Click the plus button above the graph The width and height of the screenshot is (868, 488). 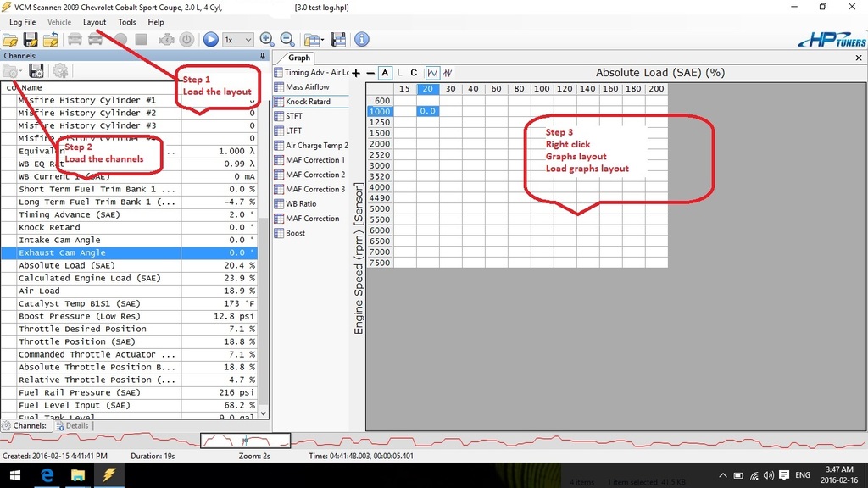[356, 73]
